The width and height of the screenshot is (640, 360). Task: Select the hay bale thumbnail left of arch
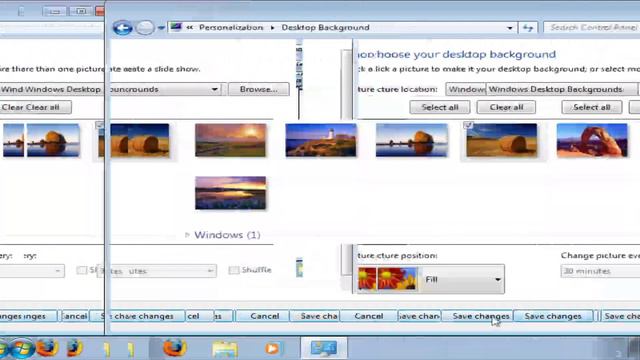[x=502, y=140]
